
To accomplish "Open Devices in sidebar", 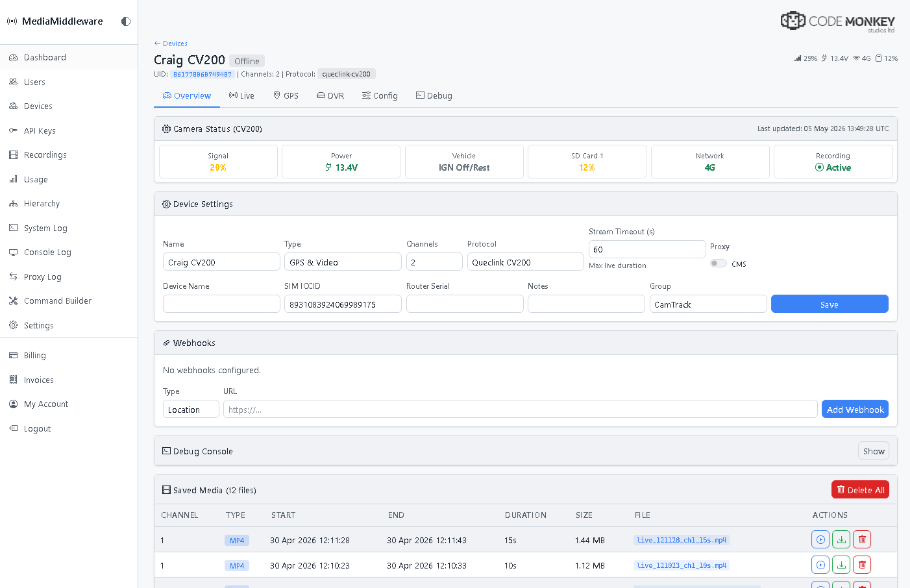I will coord(69,106).
